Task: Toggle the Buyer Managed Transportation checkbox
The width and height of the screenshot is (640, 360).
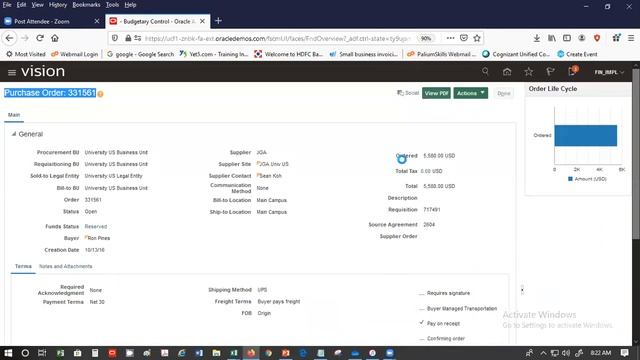Action: pyautogui.click(x=422, y=309)
